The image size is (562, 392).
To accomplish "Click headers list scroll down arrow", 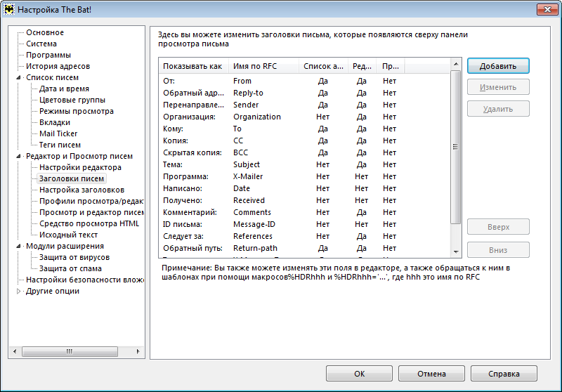I will pos(456,252).
